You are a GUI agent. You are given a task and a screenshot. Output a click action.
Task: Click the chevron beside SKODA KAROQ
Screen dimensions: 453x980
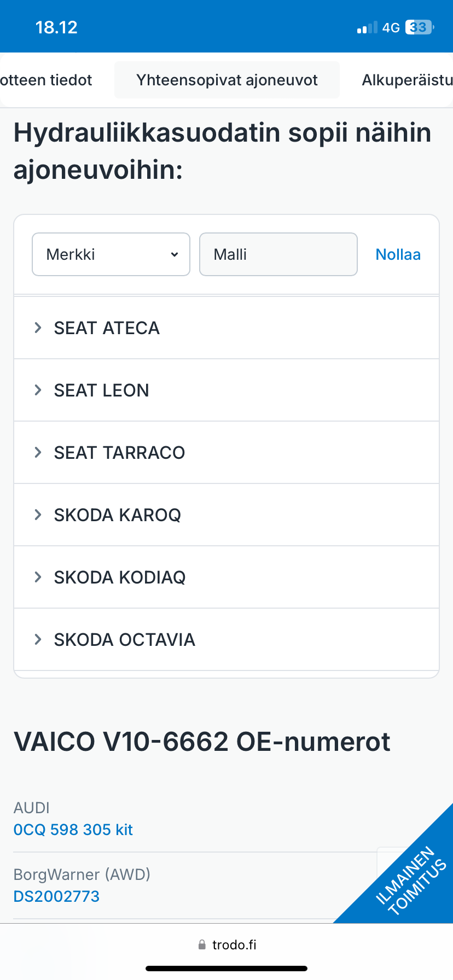point(38,515)
